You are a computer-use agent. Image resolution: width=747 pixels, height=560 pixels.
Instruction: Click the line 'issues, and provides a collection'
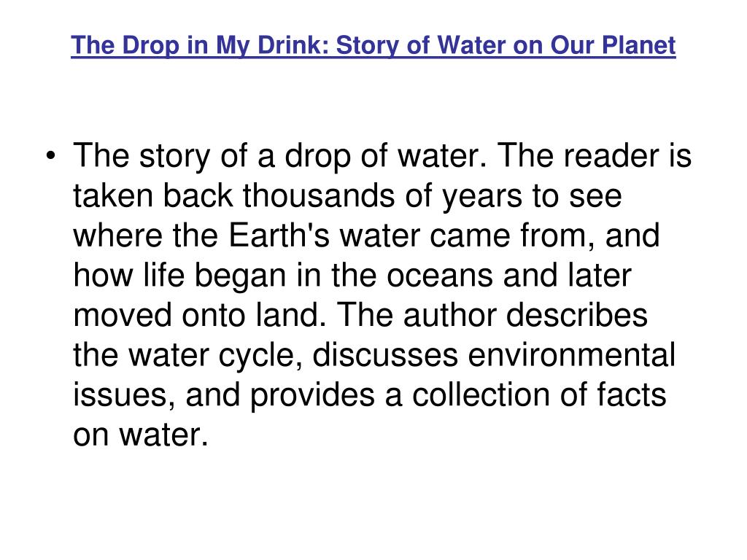[x=369, y=396]
